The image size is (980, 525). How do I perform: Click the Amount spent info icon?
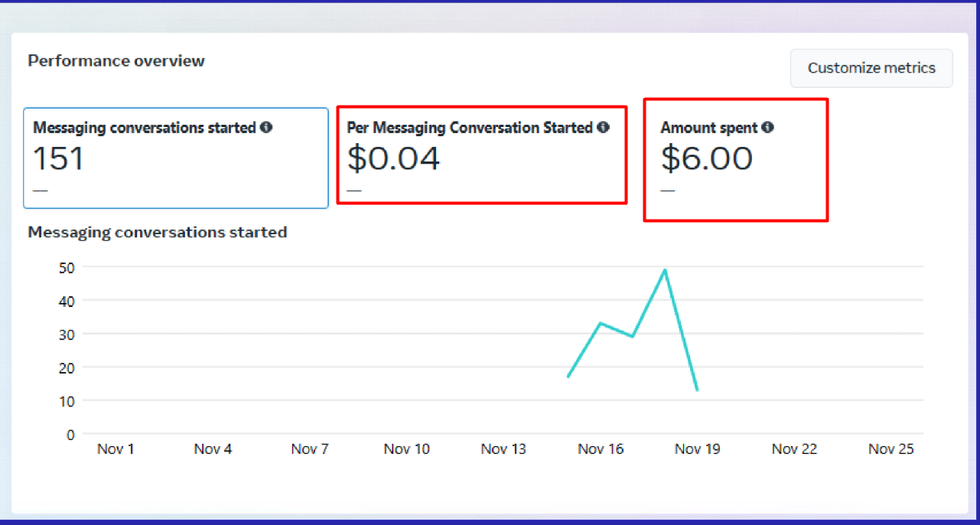click(x=767, y=128)
